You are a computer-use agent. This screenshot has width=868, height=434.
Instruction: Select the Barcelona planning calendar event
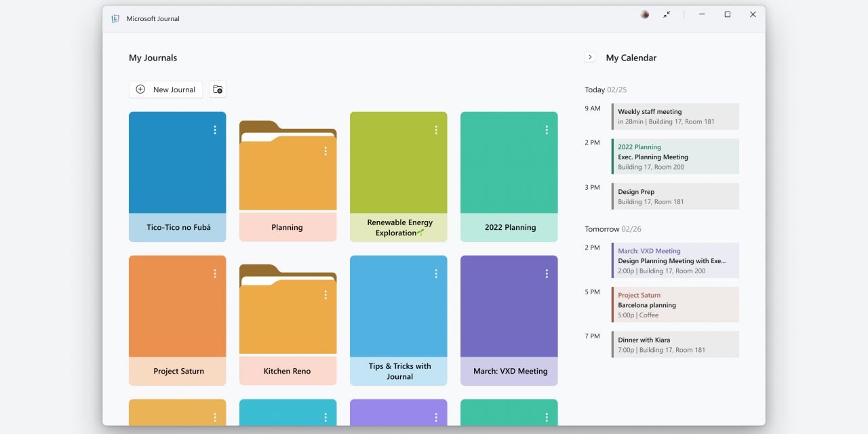pyautogui.click(x=675, y=305)
